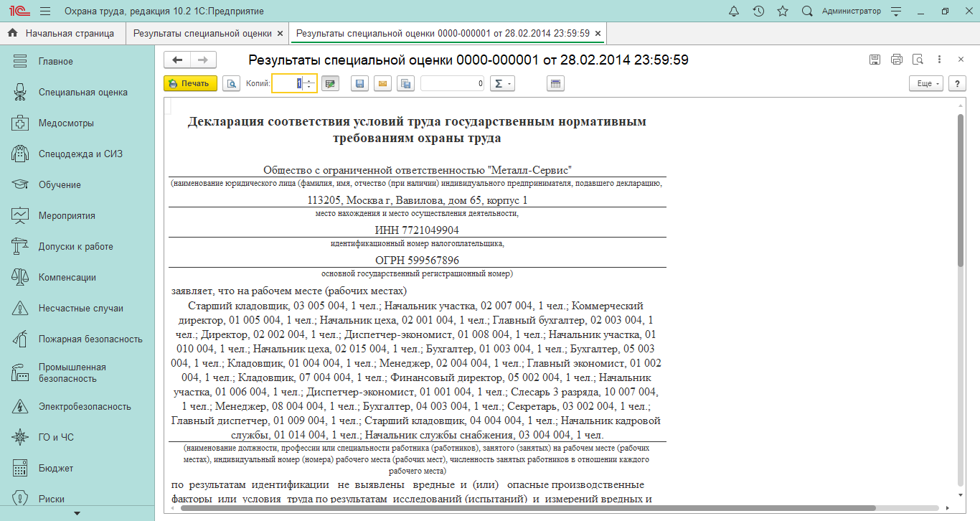Image resolution: width=980 pixels, height=521 pixels.
Task: Open history clock icon
Action: [x=758, y=11]
